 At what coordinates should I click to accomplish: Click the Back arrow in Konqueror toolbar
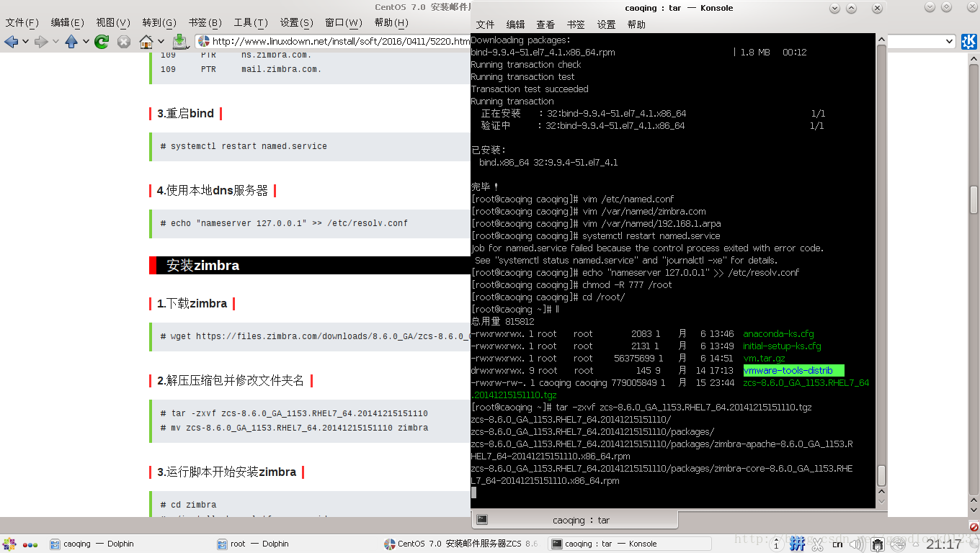coord(11,42)
